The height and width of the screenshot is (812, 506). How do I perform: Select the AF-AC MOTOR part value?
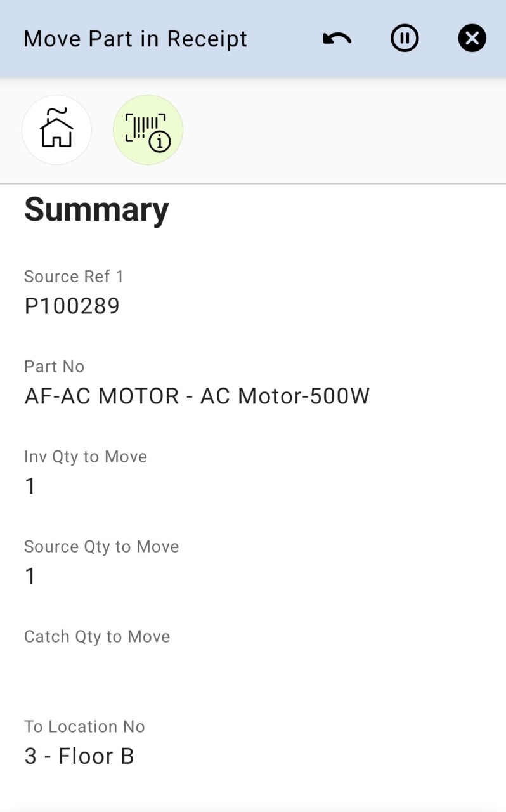[x=197, y=396]
